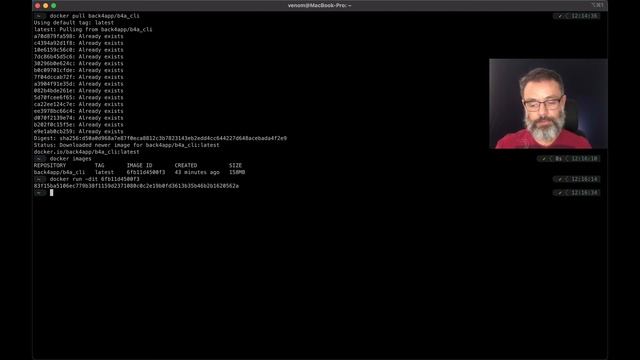Click the 'docker images' command line

point(71,159)
